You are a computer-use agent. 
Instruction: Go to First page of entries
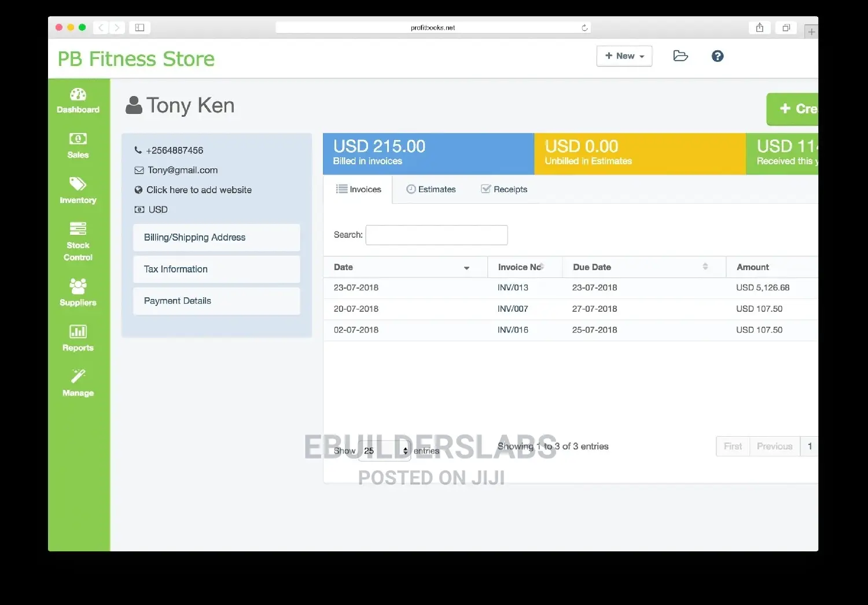[x=733, y=447]
